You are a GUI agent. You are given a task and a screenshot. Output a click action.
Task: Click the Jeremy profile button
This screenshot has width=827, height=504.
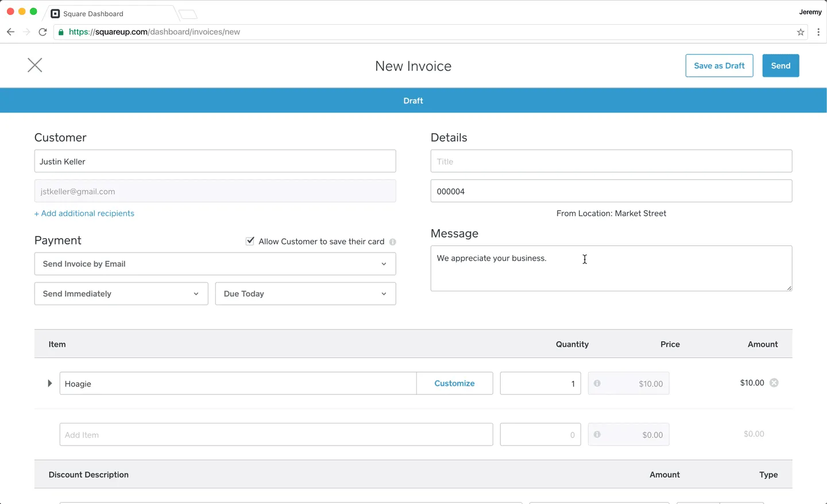[810, 12]
